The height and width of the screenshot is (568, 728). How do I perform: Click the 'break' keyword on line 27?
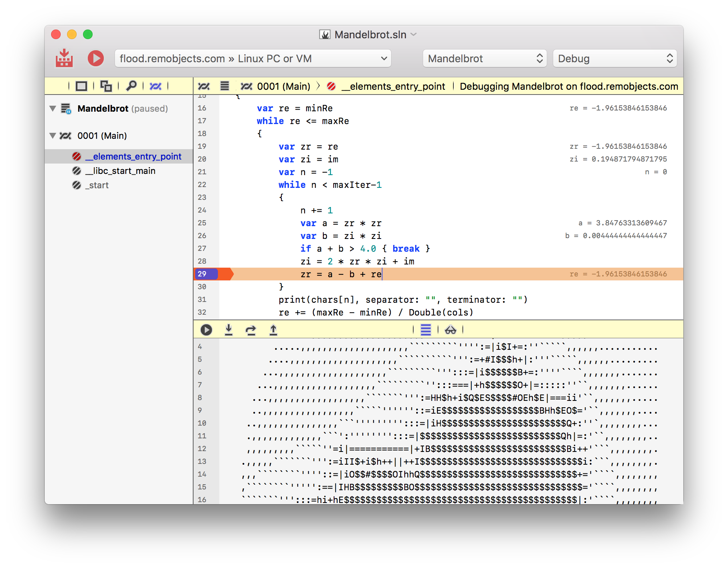(406, 248)
